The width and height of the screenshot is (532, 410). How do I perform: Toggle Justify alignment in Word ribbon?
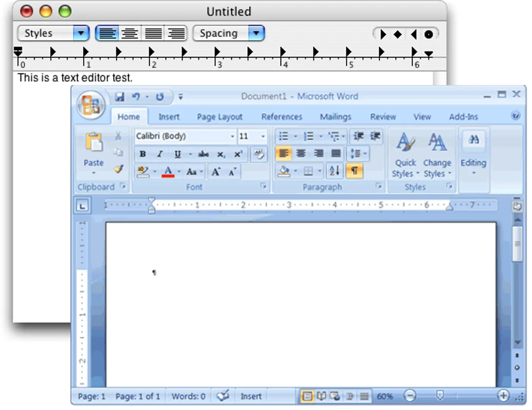(x=336, y=153)
